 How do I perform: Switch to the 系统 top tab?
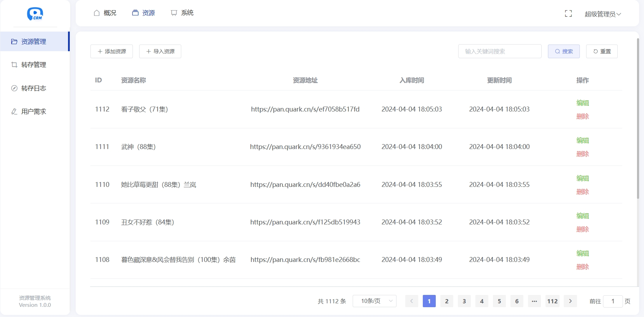[182, 13]
